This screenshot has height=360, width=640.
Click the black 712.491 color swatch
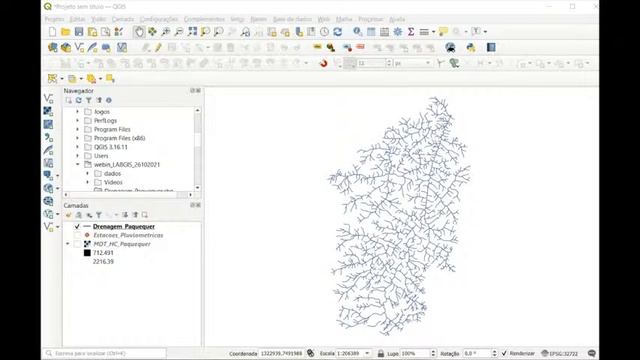[x=87, y=253]
